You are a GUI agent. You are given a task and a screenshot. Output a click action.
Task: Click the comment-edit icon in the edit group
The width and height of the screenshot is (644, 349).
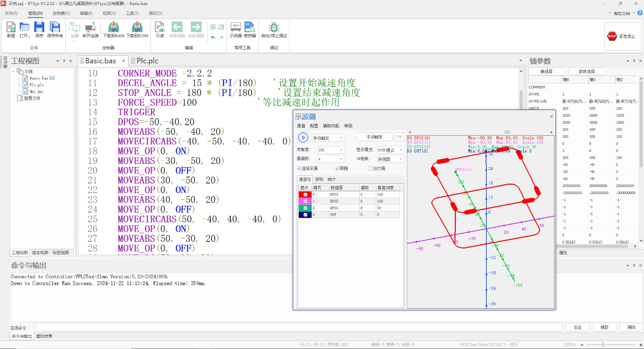pyautogui.click(x=213, y=27)
